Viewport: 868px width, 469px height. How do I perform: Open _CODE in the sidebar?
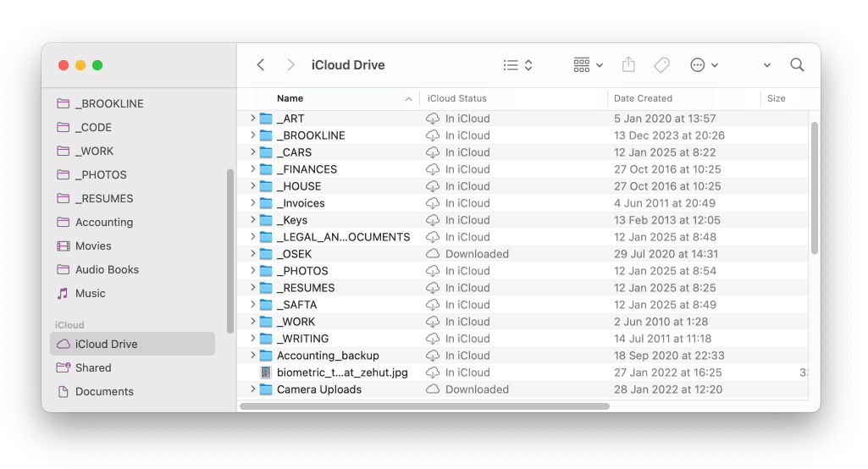tap(93, 127)
